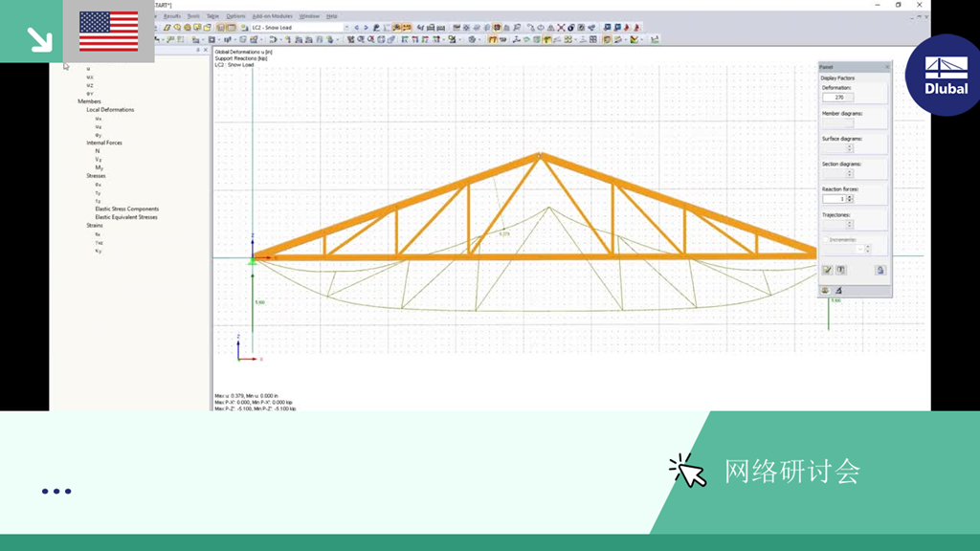Click the Deformation factor input field
Viewport: 980px width, 551px height.
pyautogui.click(x=838, y=98)
